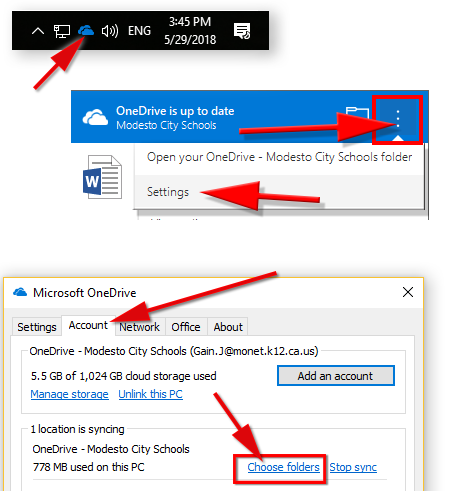Open the network icon in the system tray

(x=62, y=31)
